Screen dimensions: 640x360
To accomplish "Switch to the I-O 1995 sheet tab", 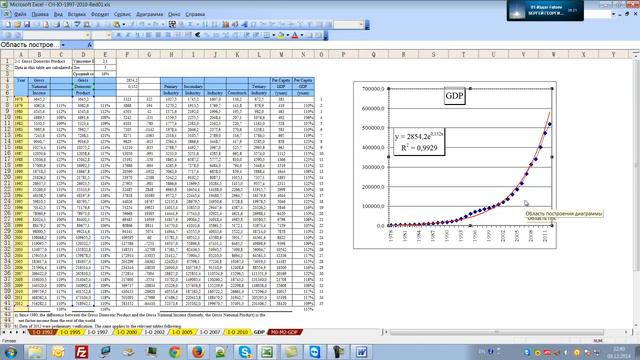I will coord(70,332).
